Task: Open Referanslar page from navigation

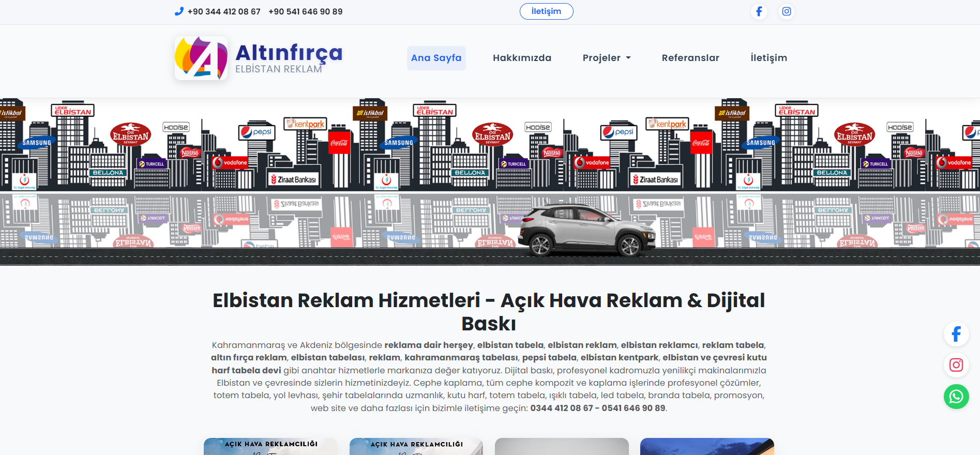Action: coord(690,58)
